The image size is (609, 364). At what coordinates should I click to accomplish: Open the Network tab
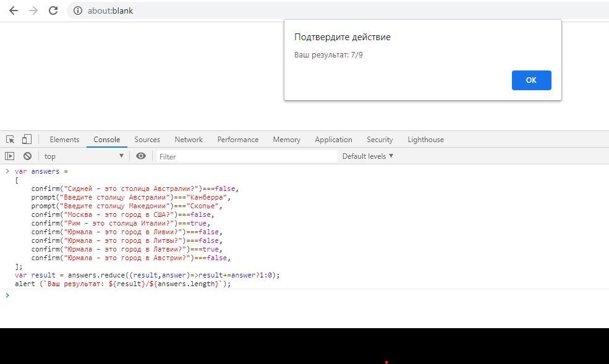point(189,140)
